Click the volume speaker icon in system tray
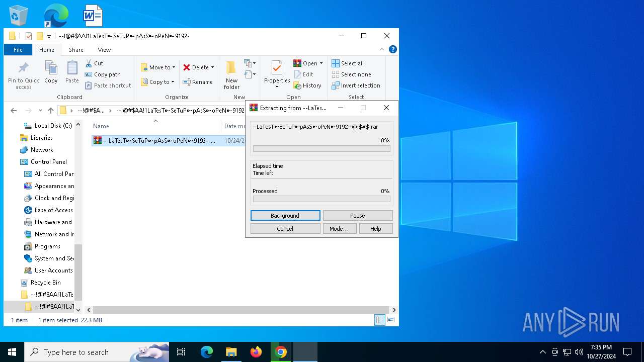Image resolution: width=644 pixels, height=362 pixels. [579, 352]
